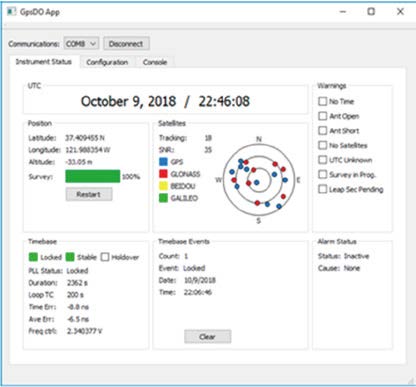
Task: Click the green Locked indicator
Action: coord(33,257)
